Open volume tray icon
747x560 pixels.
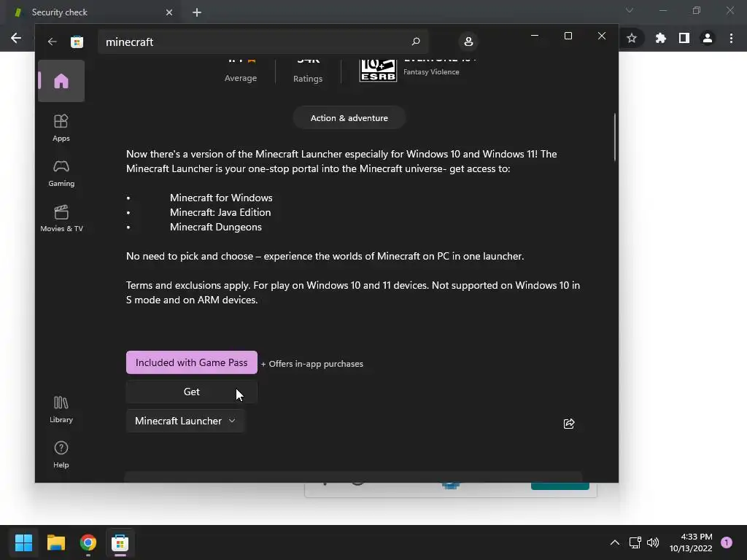(x=653, y=542)
